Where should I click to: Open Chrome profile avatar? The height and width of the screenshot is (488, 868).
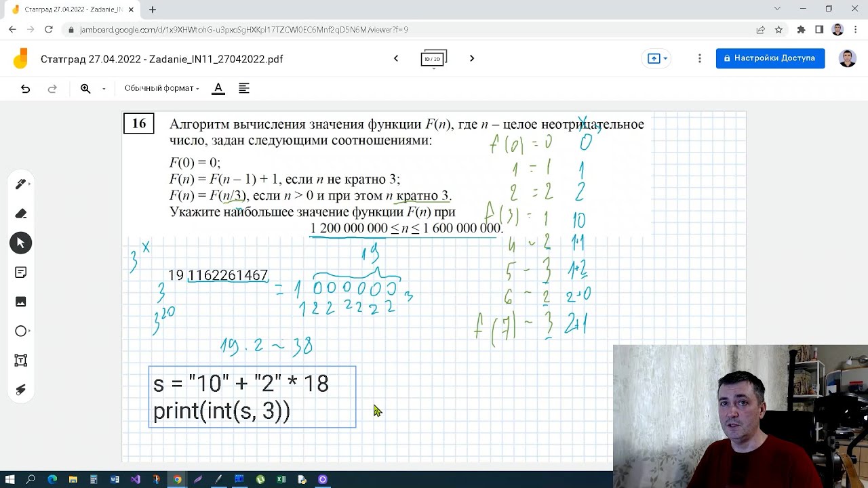coord(837,30)
